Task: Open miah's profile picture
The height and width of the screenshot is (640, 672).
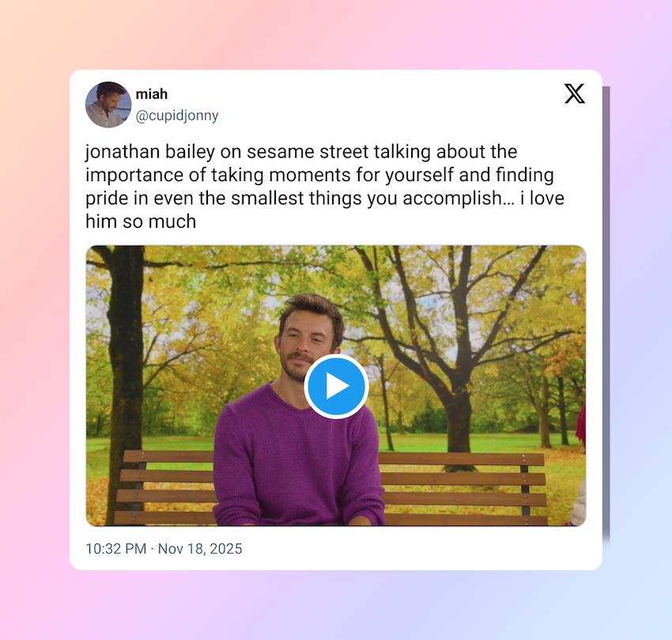Action: [x=108, y=104]
